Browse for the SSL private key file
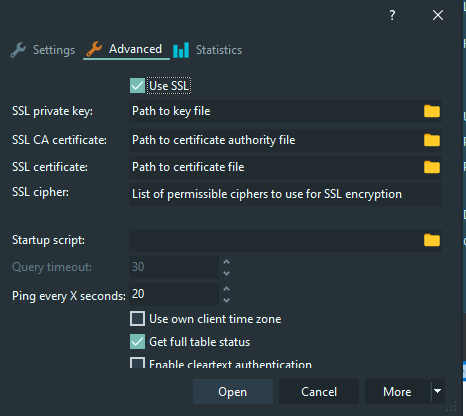Image resolution: width=466 pixels, height=416 pixels. coord(432,111)
